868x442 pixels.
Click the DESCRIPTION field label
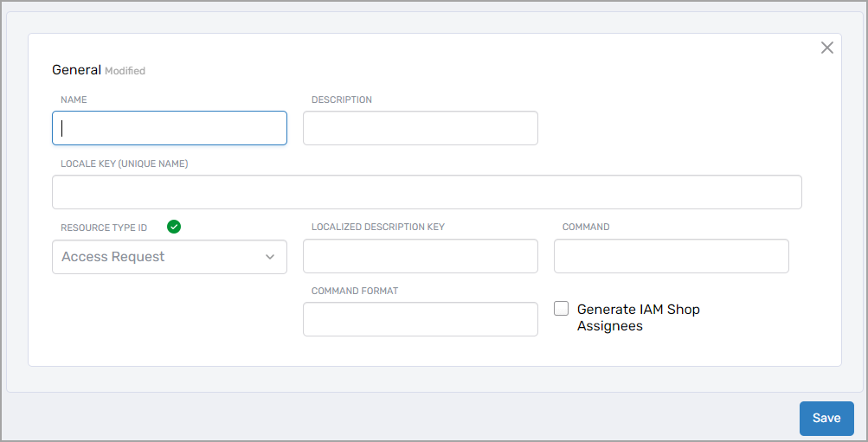coord(341,99)
